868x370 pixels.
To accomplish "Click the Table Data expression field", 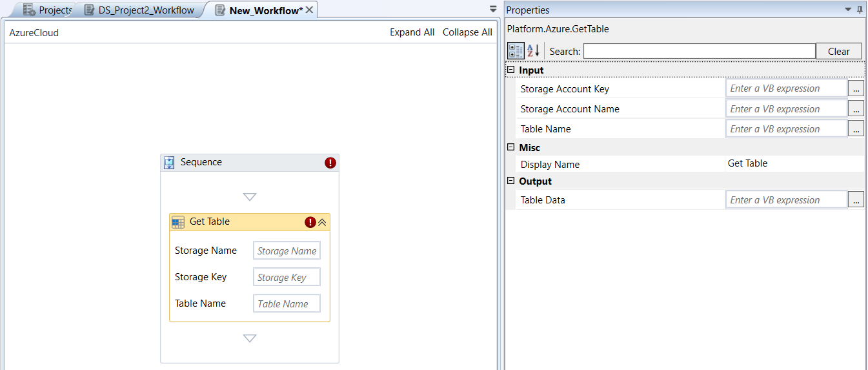I will pos(786,200).
